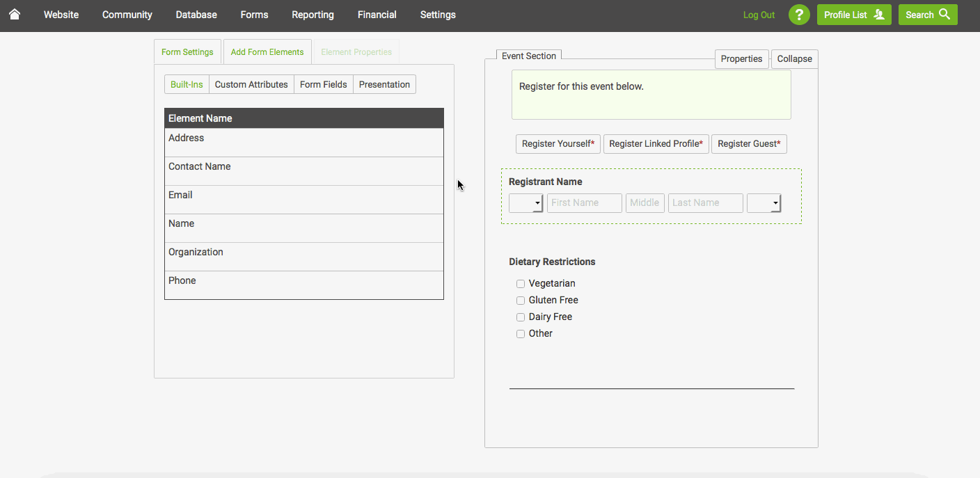
Task: Click the Register Guest button
Action: tap(749, 144)
